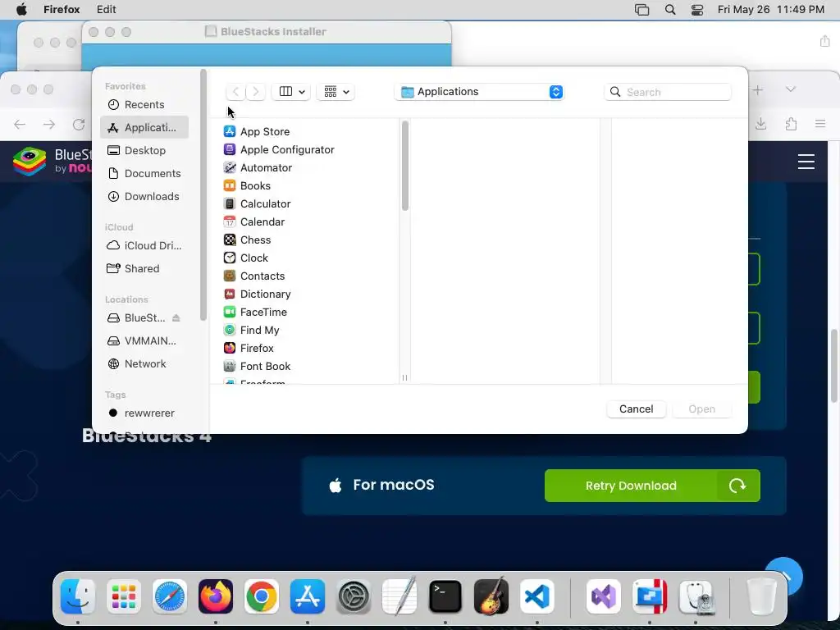Click the file list vertical scrollbar
Screen dimensions: 840x630
(405, 166)
